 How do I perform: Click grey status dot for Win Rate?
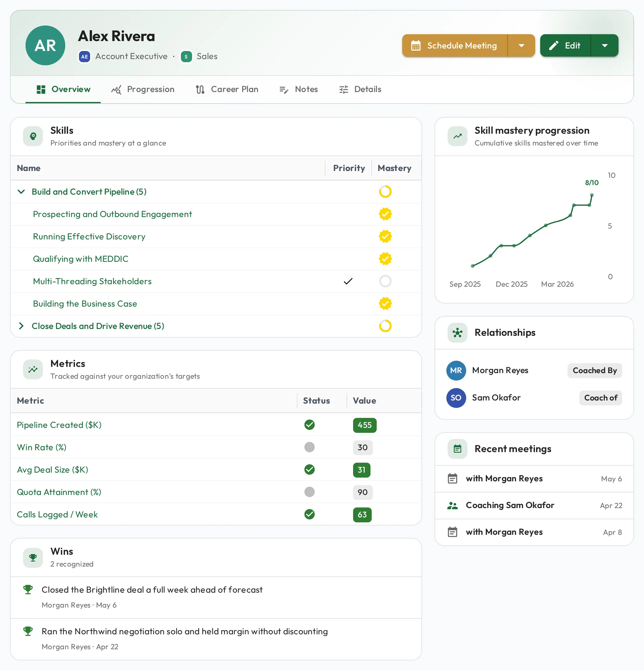click(x=309, y=447)
